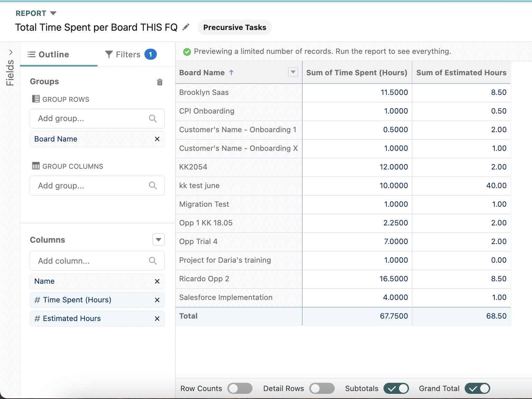Remove the Name column

pyautogui.click(x=157, y=281)
